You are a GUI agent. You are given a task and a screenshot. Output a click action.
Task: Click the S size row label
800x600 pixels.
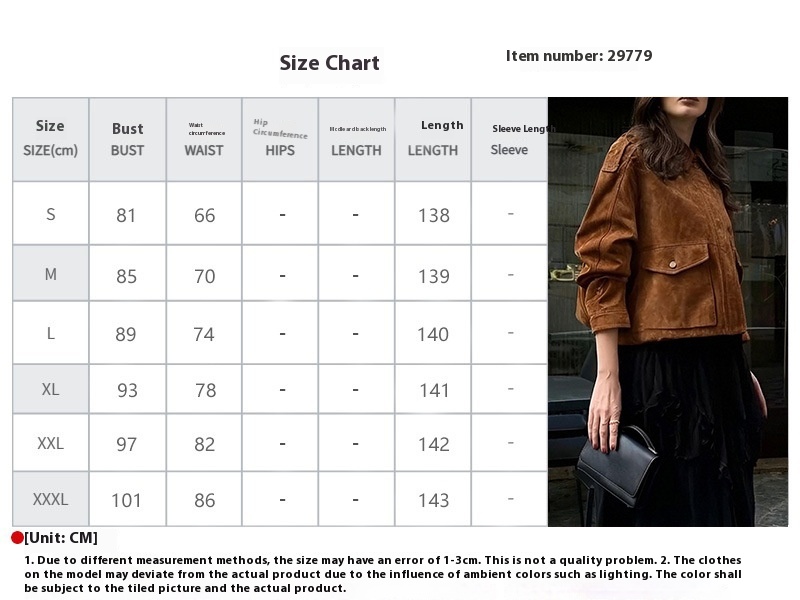pyautogui.click(x=51, y=214)
